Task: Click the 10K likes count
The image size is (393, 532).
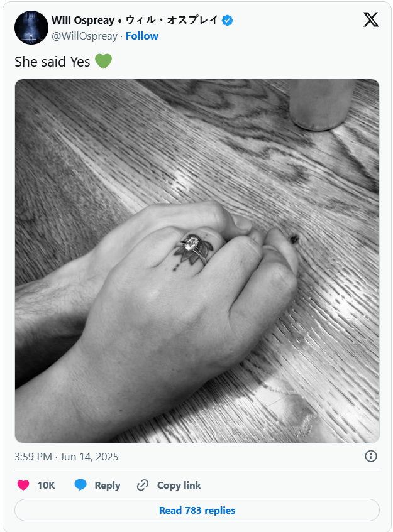Action: 46,485
